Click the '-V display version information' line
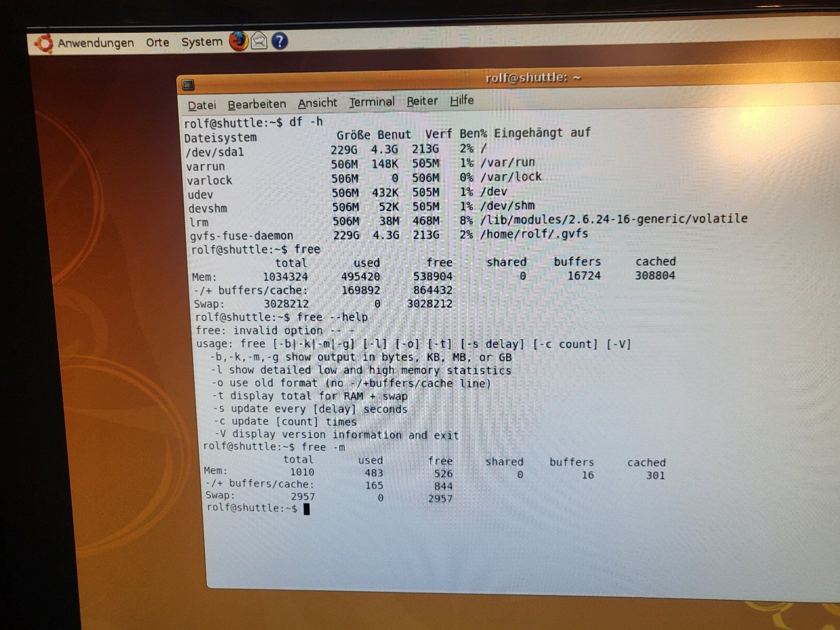The image size is (840, 630). (337, 435)
